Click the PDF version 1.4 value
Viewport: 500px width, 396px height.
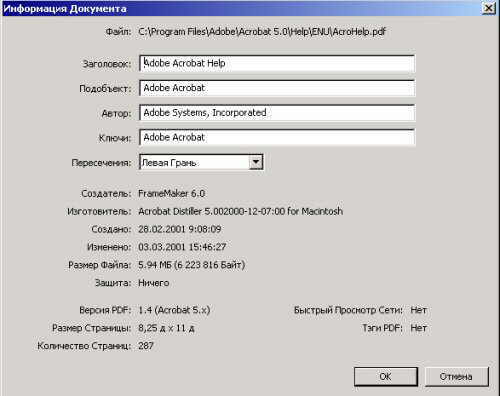(174, 310)
